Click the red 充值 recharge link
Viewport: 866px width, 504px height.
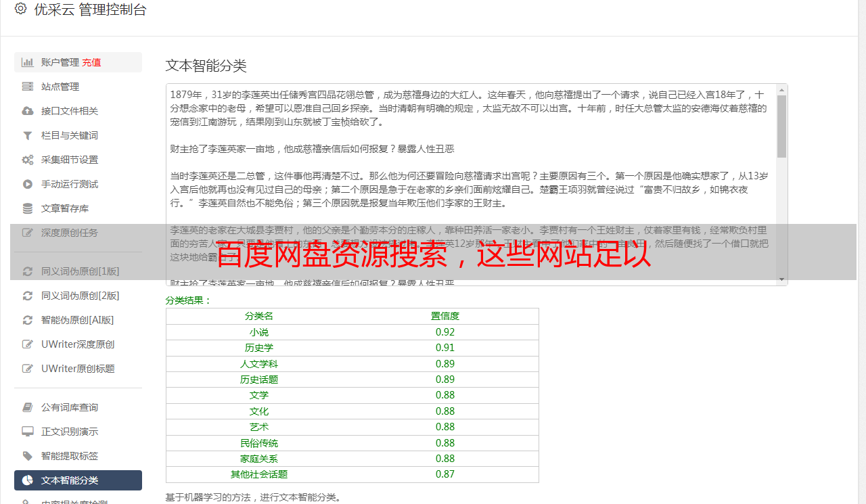click(x=91, y=62)
